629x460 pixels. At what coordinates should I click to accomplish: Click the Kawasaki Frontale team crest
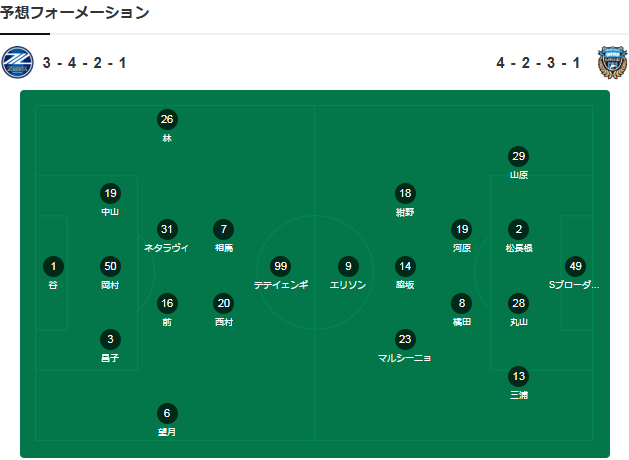pos(611,63)
